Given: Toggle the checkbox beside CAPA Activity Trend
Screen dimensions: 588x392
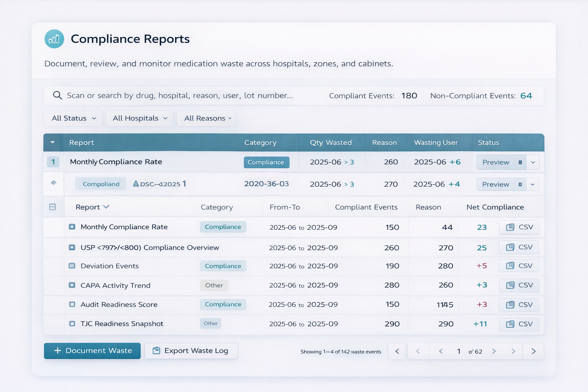Looking at the screenshot, I should point(72,285).
